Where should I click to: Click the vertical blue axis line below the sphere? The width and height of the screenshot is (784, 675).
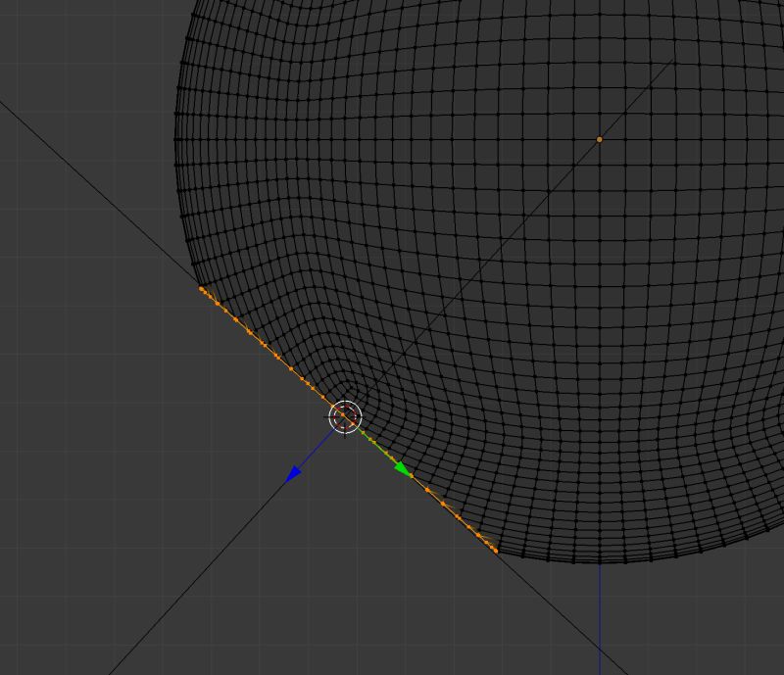(600, 617)
